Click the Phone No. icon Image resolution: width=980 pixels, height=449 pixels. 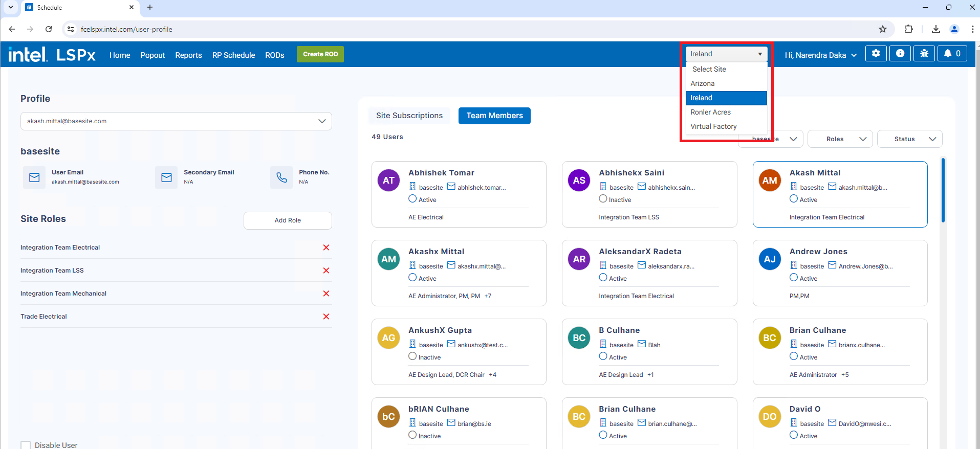[x=281, y=177]
